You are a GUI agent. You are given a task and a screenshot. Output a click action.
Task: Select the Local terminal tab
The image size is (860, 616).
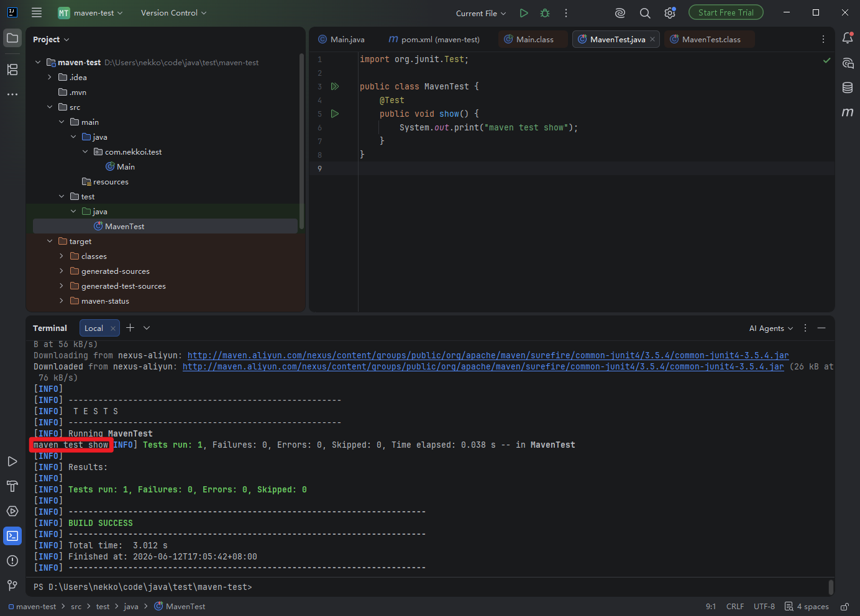coord(94,328)
